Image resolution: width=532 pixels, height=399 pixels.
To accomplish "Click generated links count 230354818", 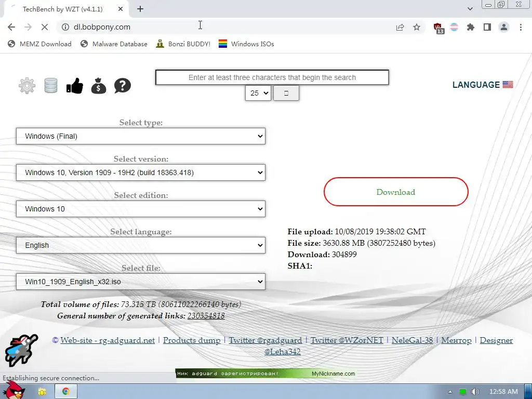I will coord(206,316).
